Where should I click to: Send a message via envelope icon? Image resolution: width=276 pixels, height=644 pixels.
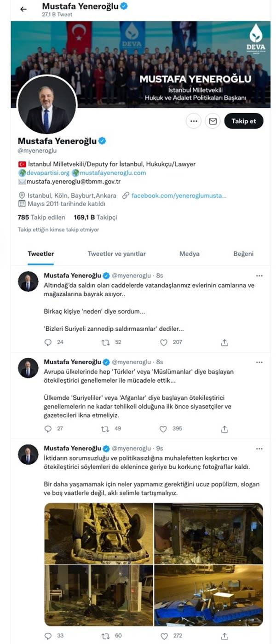[213, 121]
